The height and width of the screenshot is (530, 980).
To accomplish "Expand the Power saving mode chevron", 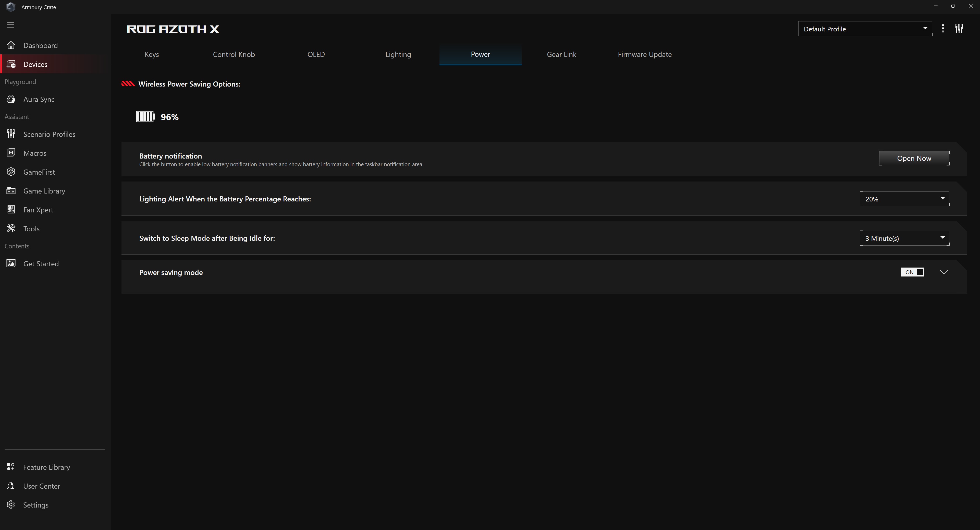I will pos(944,272).
